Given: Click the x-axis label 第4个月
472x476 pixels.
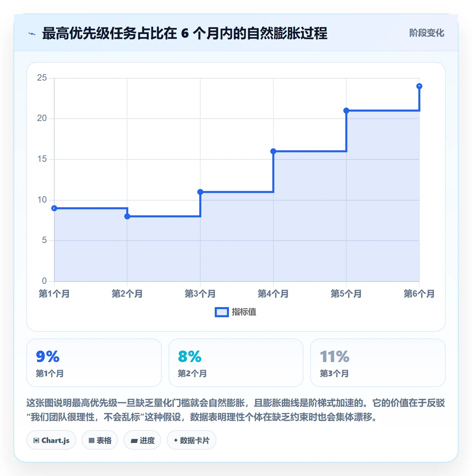Looking at the screenshot, I should (x=273, y=294).
